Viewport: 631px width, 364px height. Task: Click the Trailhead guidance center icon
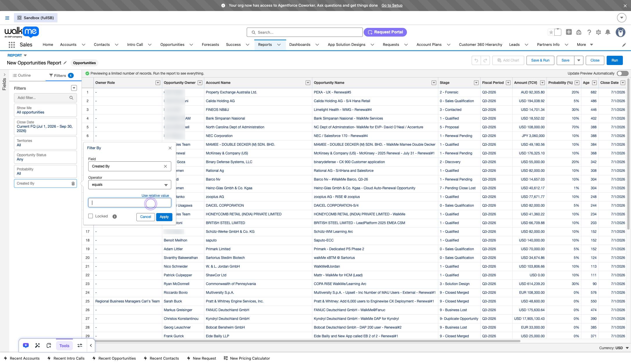pos(579,33)
